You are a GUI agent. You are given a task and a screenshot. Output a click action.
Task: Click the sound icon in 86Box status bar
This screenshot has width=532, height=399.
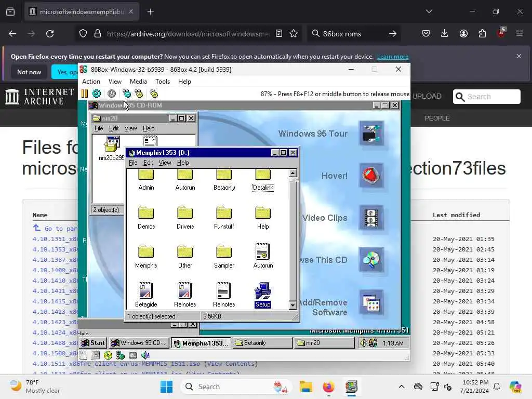[x=145, y=355]
